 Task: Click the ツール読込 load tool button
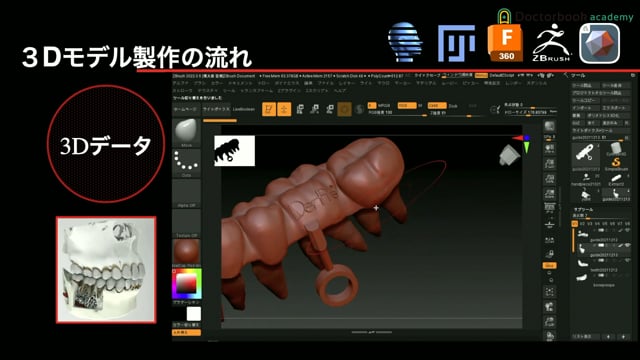click(585, 85)
